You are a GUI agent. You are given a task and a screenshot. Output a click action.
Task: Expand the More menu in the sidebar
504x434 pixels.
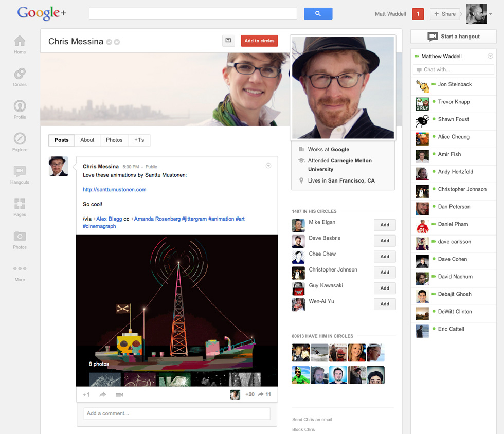point(20,272)
